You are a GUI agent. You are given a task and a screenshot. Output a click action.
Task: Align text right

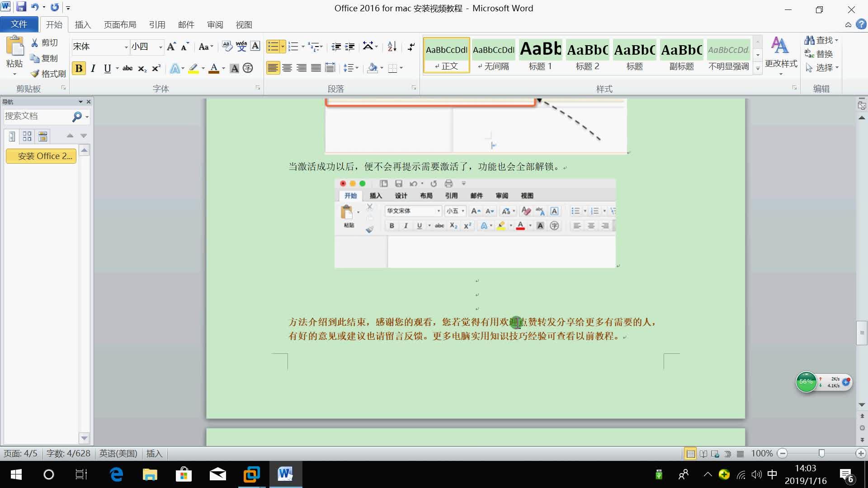[302, 68]
